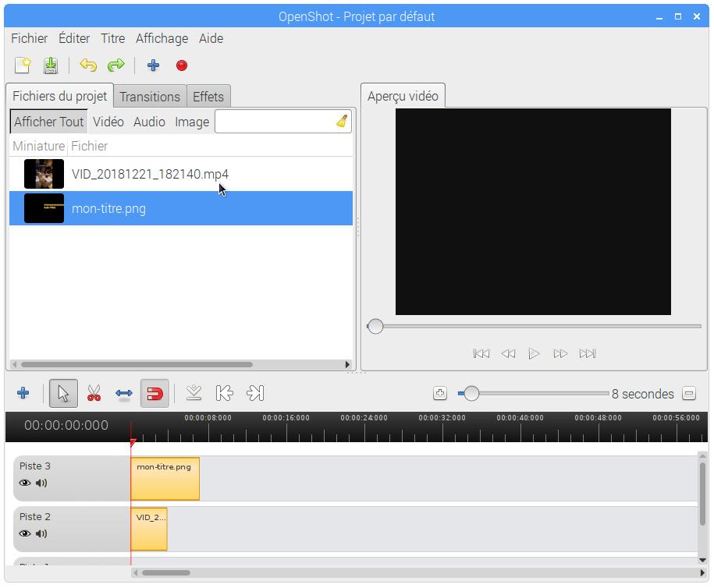Skip to the start of the preview
Image resolution: width=714 pixels, height=588 pixels.
481,353
